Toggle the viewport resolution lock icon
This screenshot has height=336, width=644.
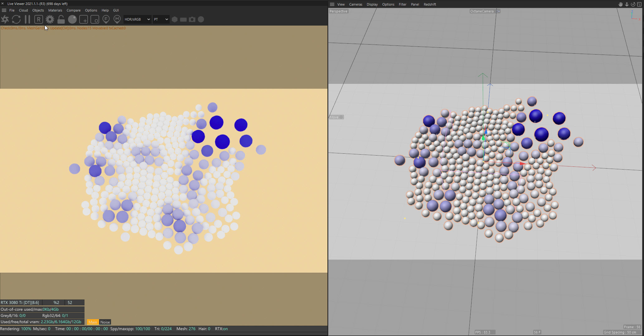[61, 19]
